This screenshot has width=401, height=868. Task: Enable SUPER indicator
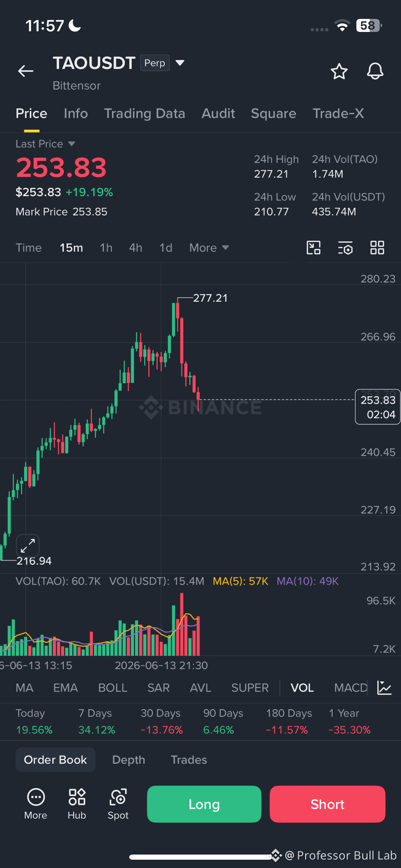tap(250, 688)
